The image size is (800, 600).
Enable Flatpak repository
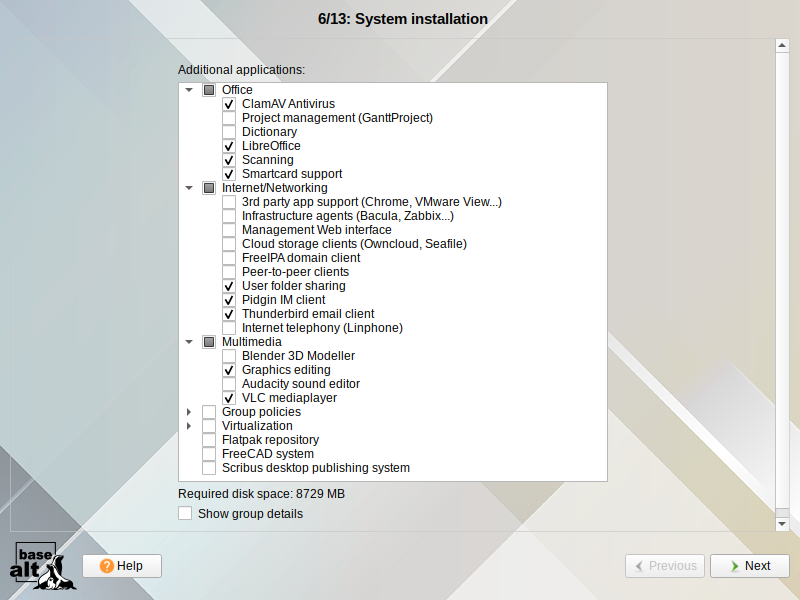click(209, 440)
